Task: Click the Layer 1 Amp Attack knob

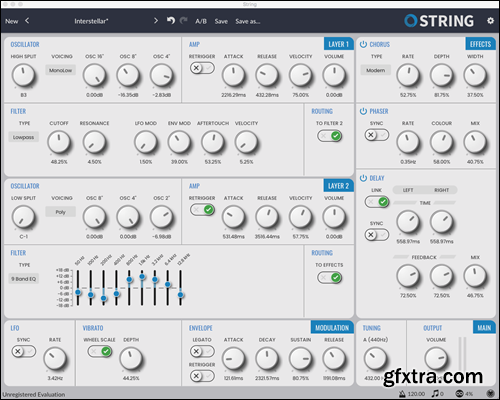Action: click(x=233, y=75)
